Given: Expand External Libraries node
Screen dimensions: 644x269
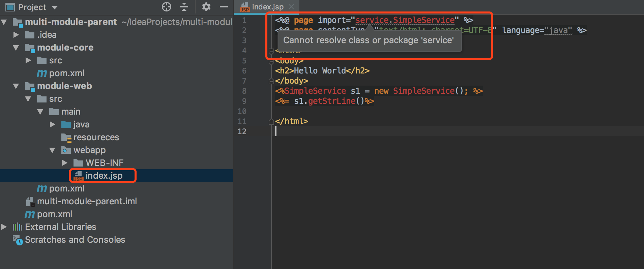Looking at the screenshot, I should click(x=4, y=227).
